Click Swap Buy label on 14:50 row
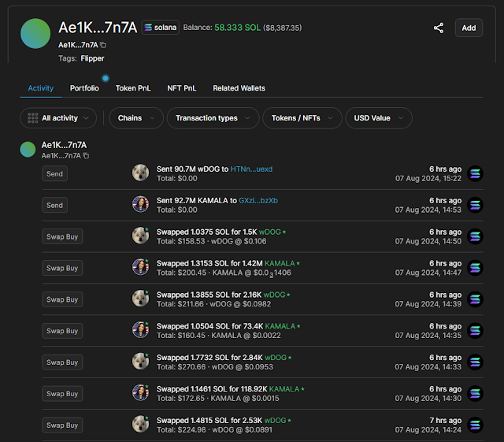This screenshot has width=504, height=442. [x=62, y=237]
